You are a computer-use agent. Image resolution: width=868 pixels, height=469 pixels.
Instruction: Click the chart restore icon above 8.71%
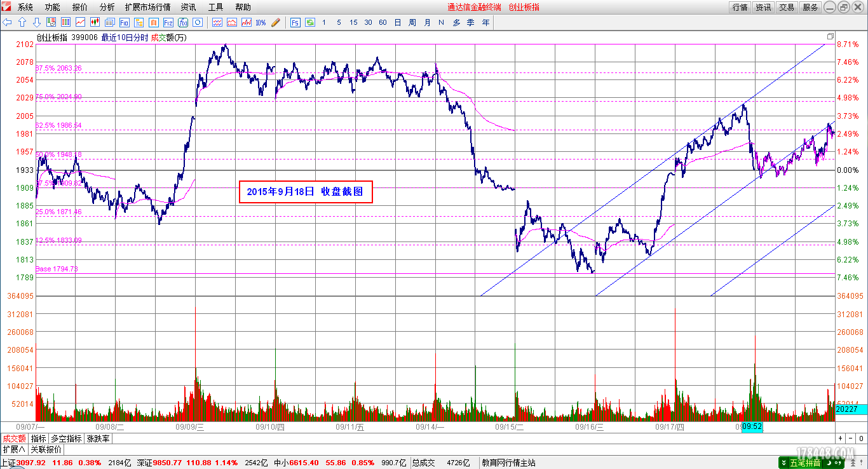[x=831, y=36]
